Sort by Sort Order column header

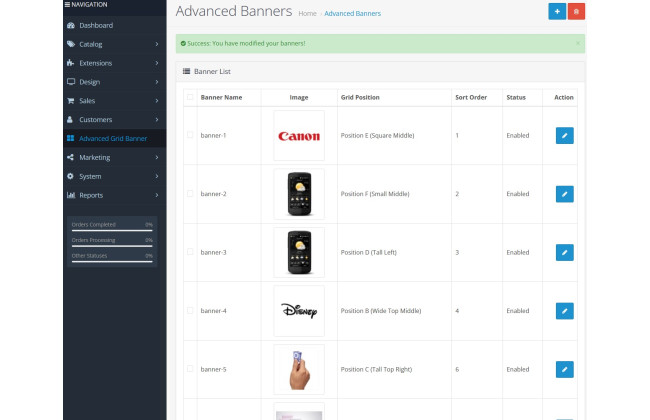pos(471,97)
